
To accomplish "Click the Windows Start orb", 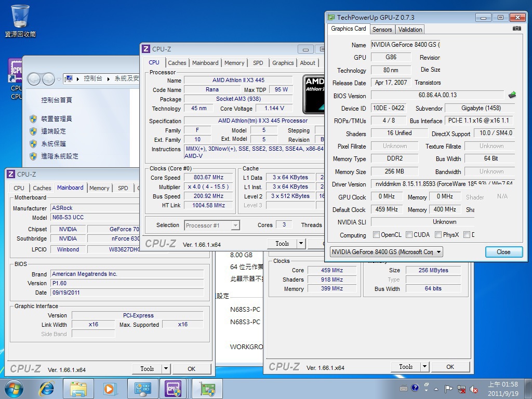I will pos(14,389).
